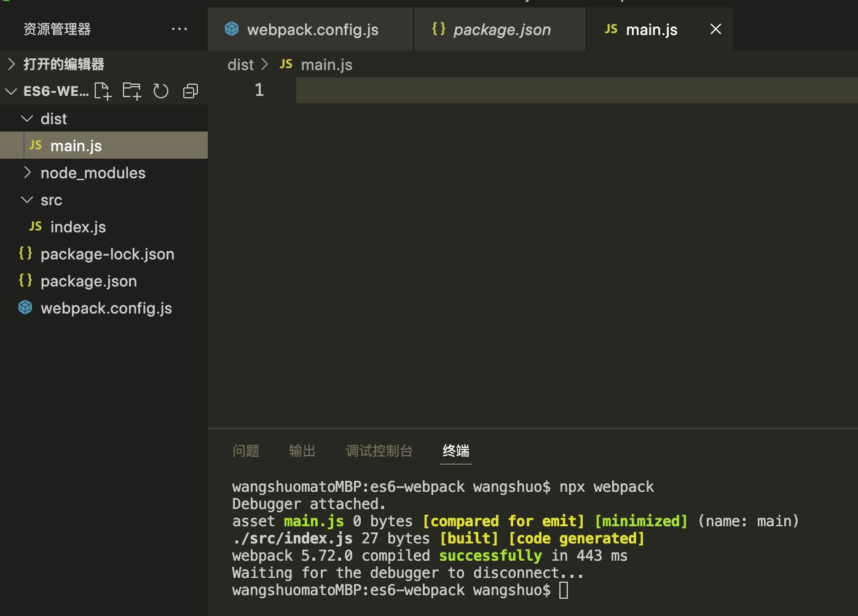
Task: Collapse the src folder chevron
Action: [x=27, y=199]
